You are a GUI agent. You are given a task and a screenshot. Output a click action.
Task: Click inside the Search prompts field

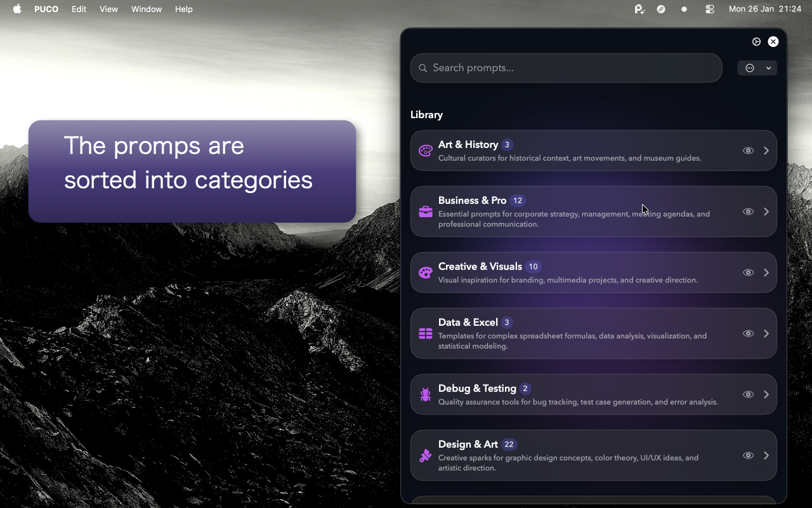tap(566, 67)
